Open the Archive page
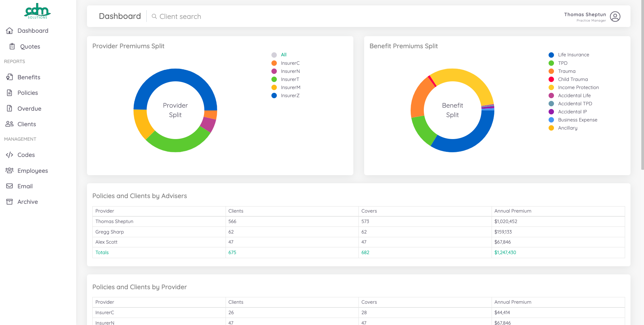 tap(28, 202)
